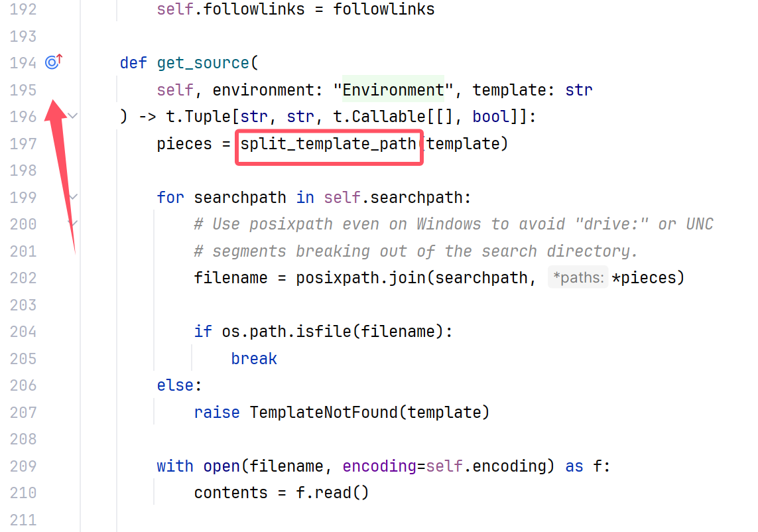This screenshot has height=532, width=758.
Task: Collapse the comment block fold at line 200
Action: coord(73,224)
